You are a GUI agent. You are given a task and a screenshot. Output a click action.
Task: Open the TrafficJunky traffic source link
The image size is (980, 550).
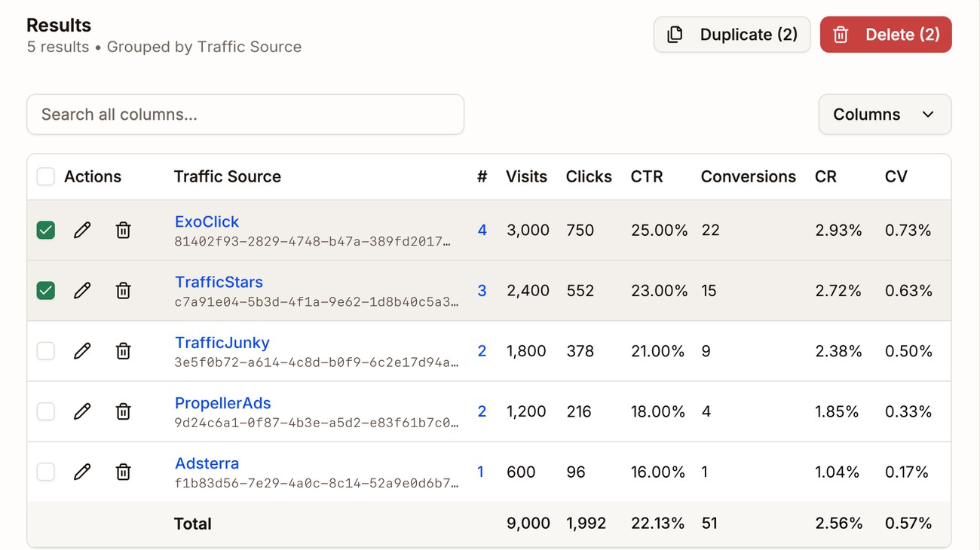click(x=222, y=343)
